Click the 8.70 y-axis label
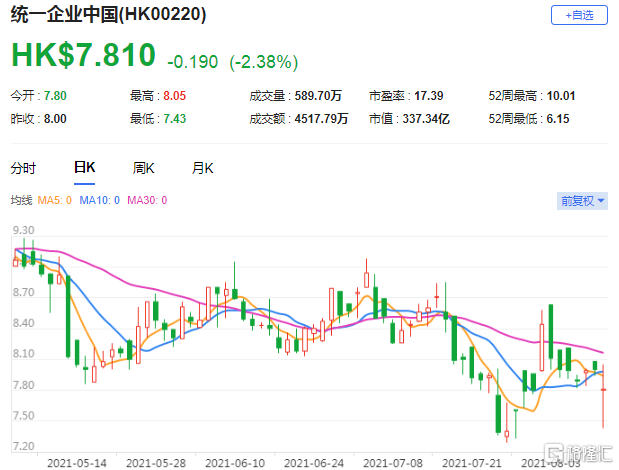 pos(23,292)
